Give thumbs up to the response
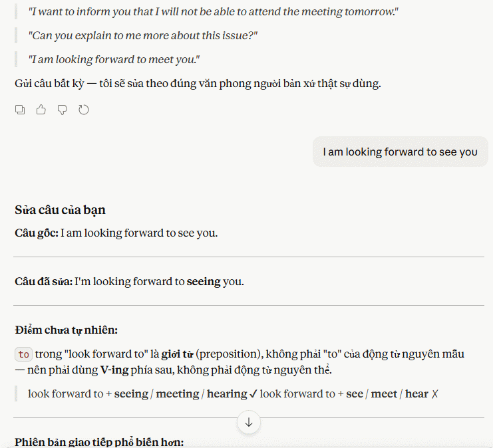This screenshot has height=448, width=493. (x=41, y=110)
